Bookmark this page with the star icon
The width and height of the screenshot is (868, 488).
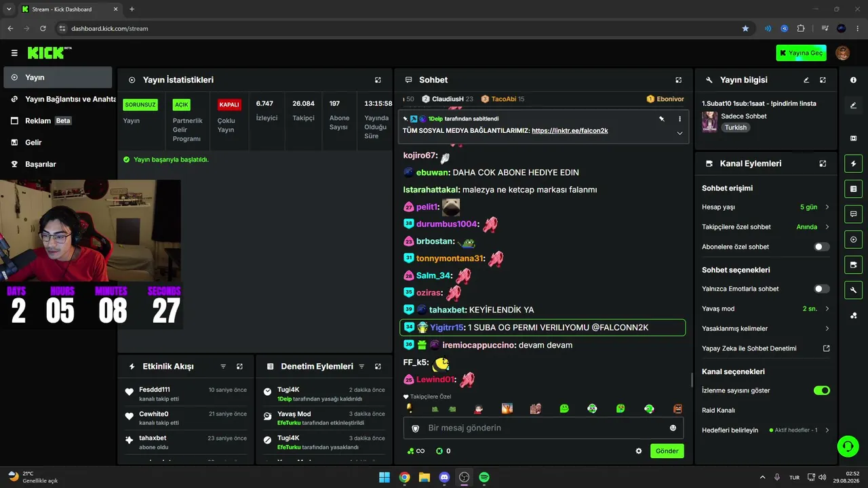tap(745, 28)
